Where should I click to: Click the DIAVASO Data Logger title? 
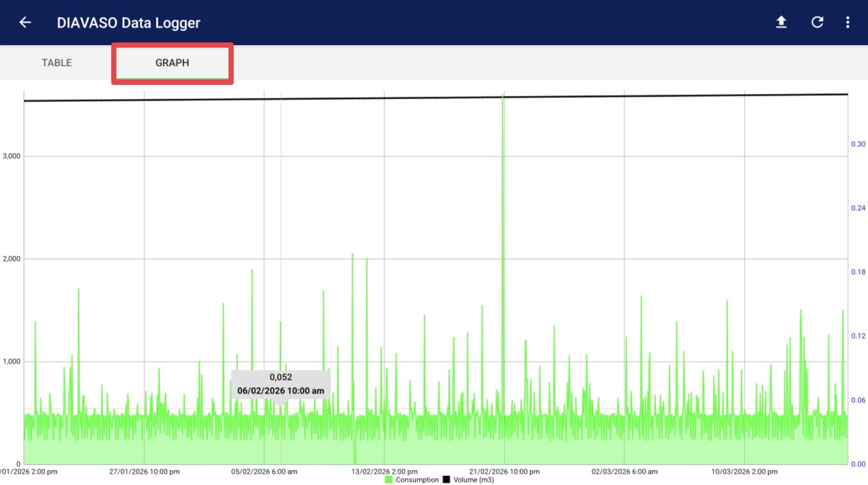127,22
